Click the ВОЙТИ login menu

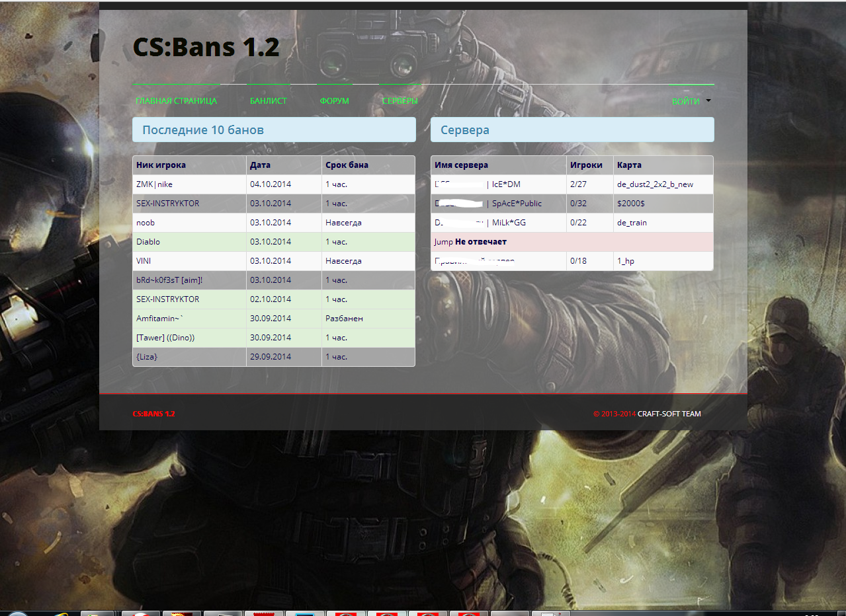[x=686, y=101]
